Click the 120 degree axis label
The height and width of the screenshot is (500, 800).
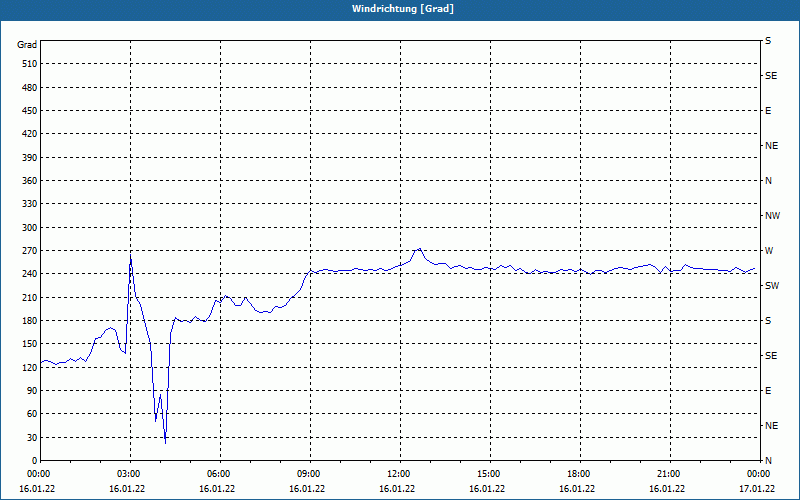coord(30,367)
